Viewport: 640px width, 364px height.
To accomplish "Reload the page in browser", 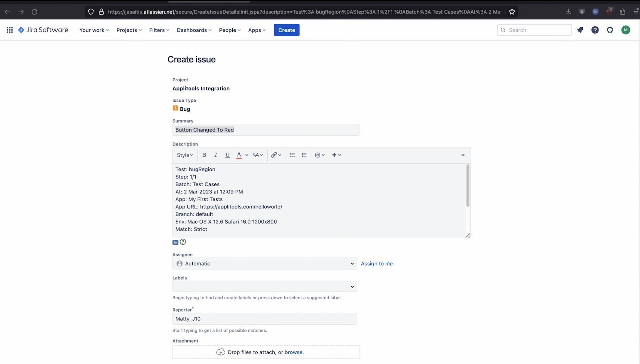I will 34,12.
